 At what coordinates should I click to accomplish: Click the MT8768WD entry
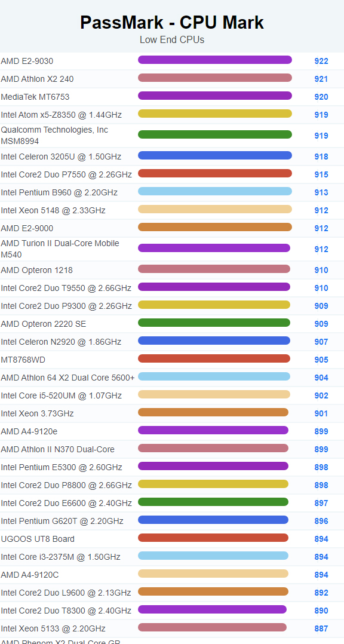pos(23,360)
